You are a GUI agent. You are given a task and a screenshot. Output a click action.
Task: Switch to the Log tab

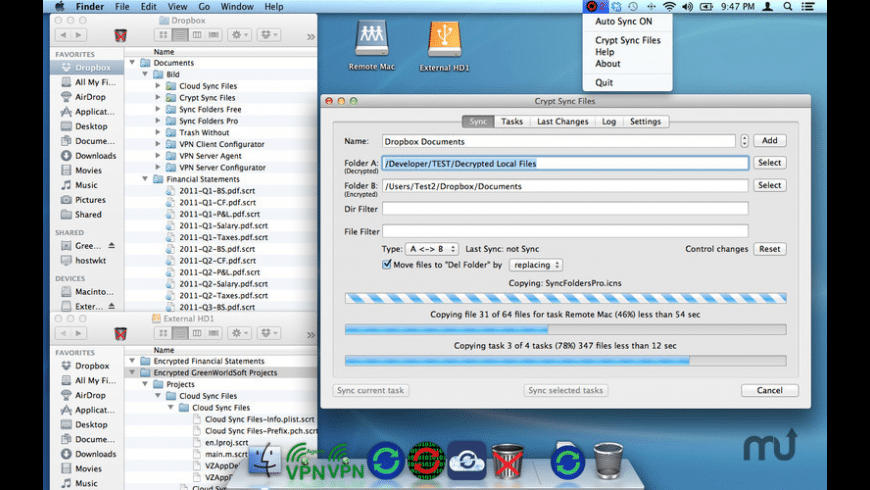(609, 122)
